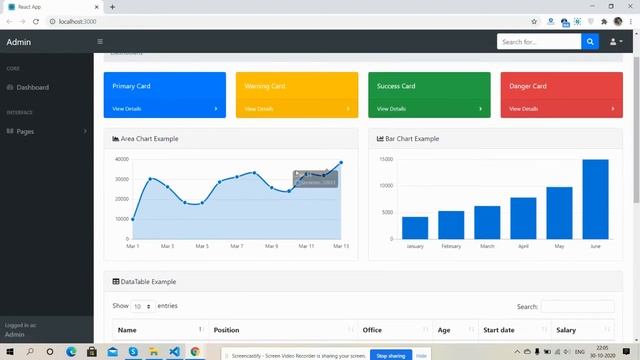This screenshot has width=640, height=360.
Task: View Details on the Success Card
Action: point(391,109)
